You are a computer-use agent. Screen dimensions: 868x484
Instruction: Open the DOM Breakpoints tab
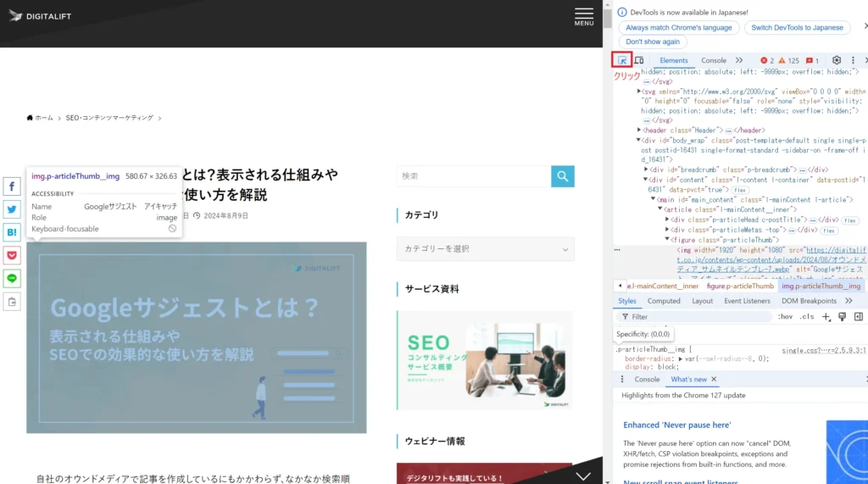809,301
